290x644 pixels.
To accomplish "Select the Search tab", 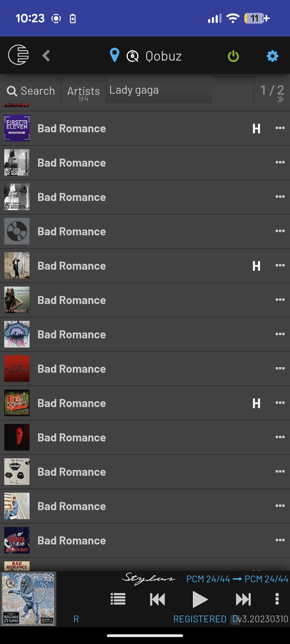I will [x=31, y=91].
